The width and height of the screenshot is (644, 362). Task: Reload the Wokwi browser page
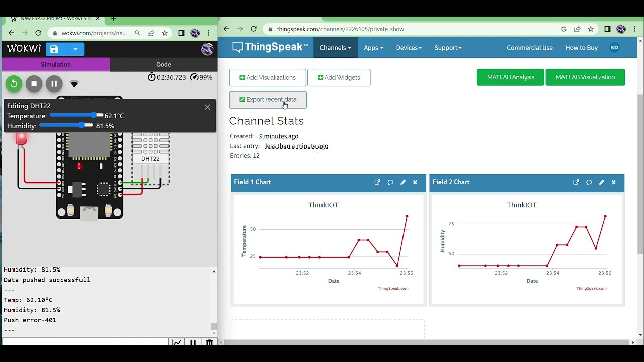(x=38, y=33)
